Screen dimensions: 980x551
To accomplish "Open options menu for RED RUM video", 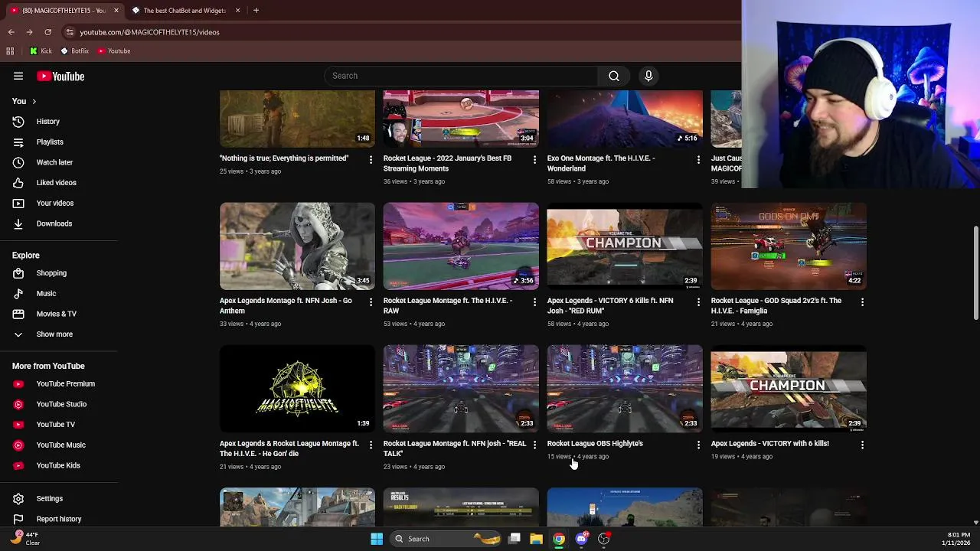I will (698, 302).
